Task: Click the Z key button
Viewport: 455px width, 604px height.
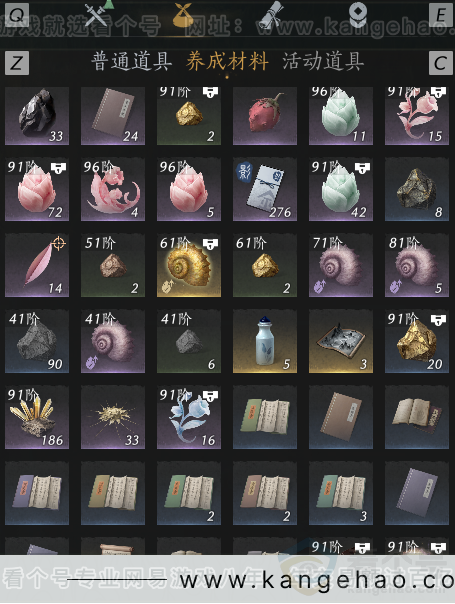Action: point(17,63)
